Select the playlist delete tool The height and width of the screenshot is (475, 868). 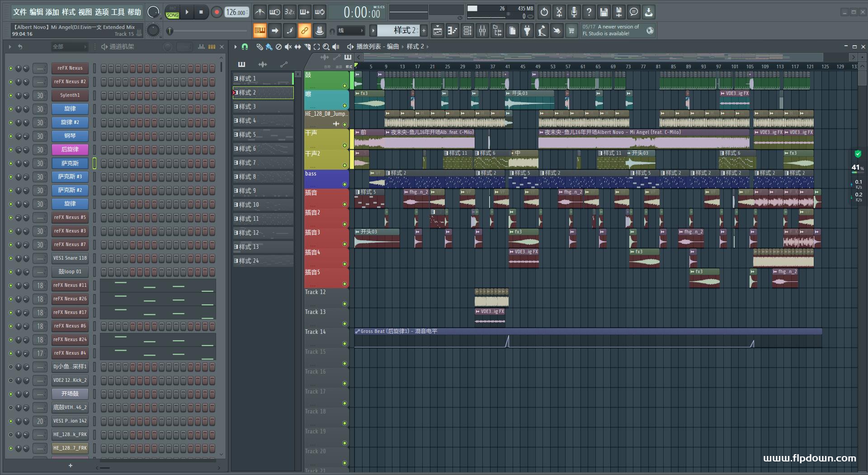[278, 47]
